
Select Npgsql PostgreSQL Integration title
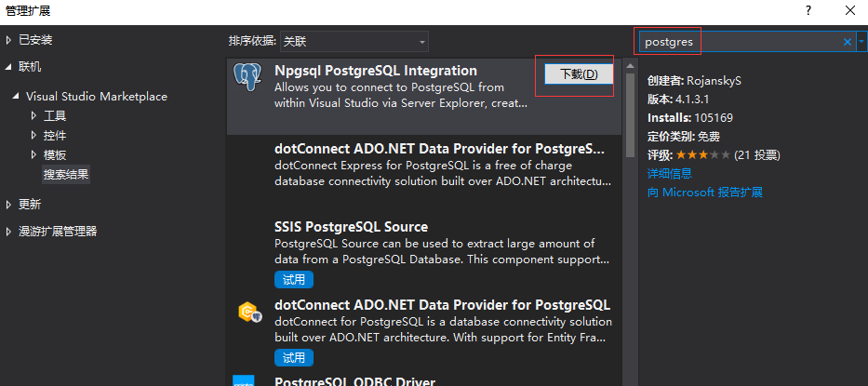[375, 71]
